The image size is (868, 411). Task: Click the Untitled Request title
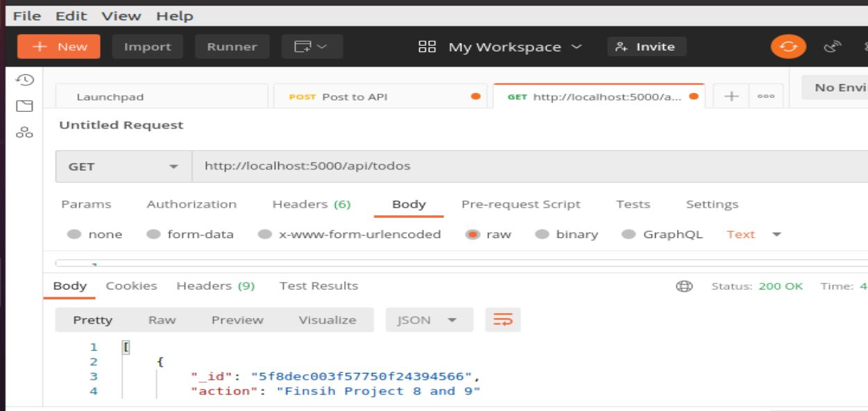click(121, 125)
